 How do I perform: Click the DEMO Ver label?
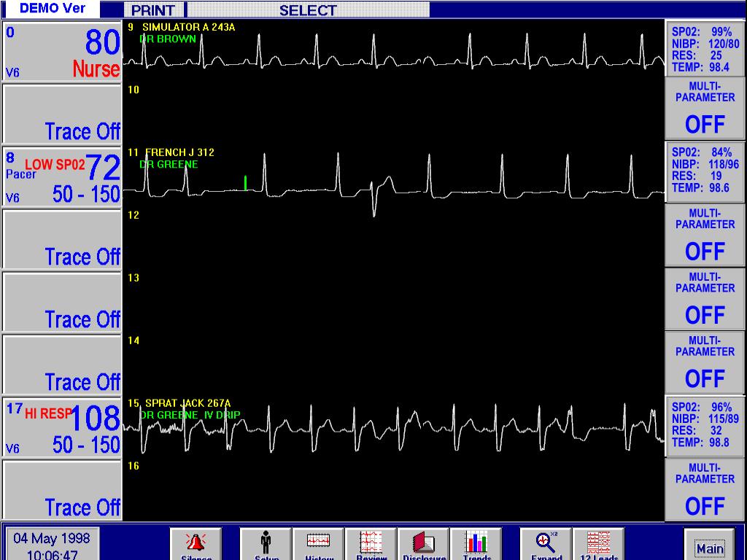52,9
